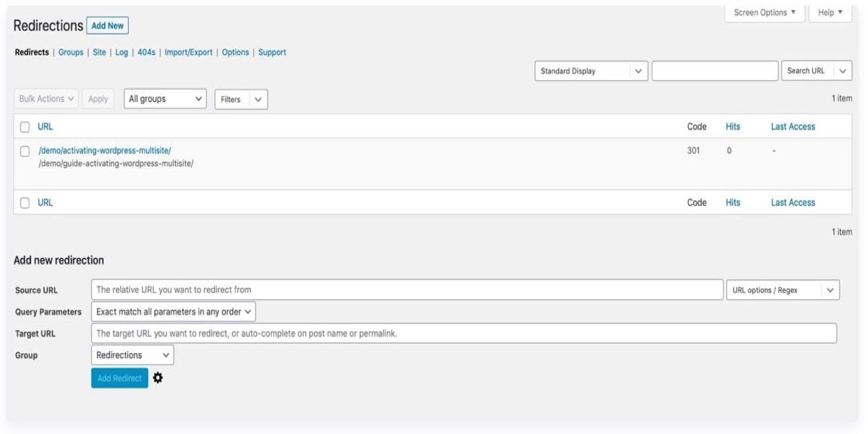Select the target text /demo/guide-activating-wordpress-multisite/
This screenshot has height=434, width=868.
[x=116, y=163]
